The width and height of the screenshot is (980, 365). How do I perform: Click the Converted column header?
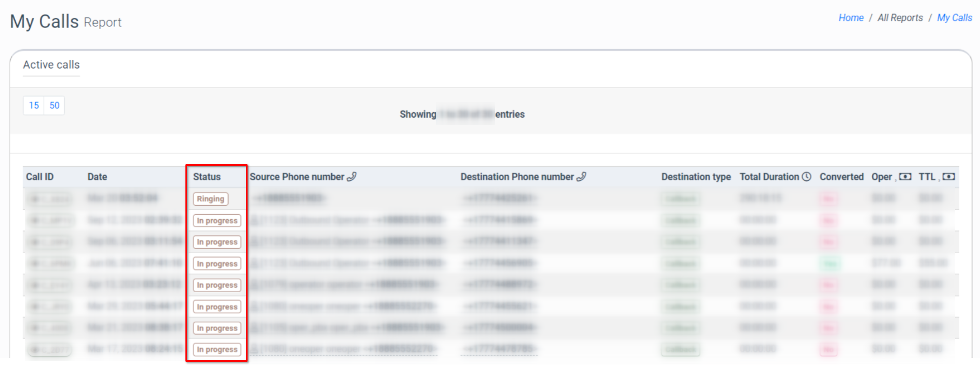841,177
